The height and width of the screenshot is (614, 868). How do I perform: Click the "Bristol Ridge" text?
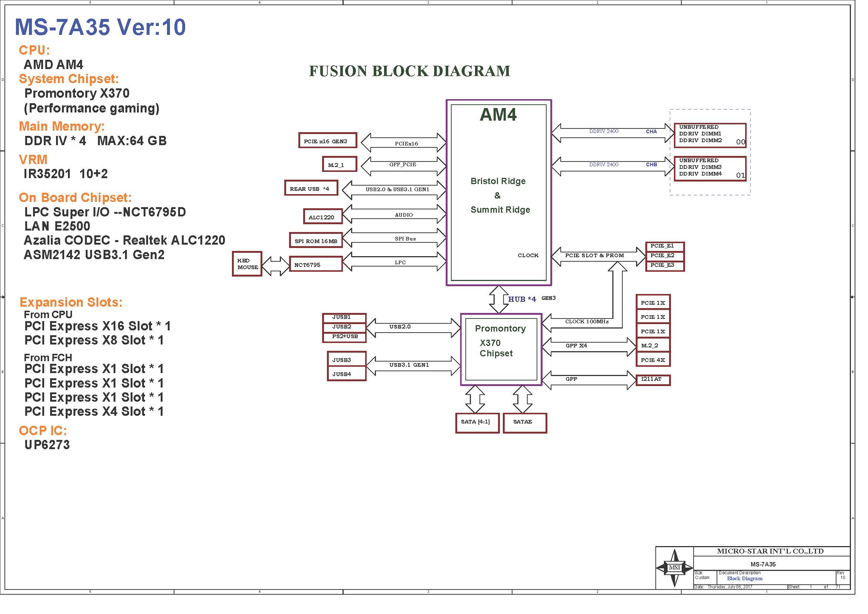click(x=498, y=181)
